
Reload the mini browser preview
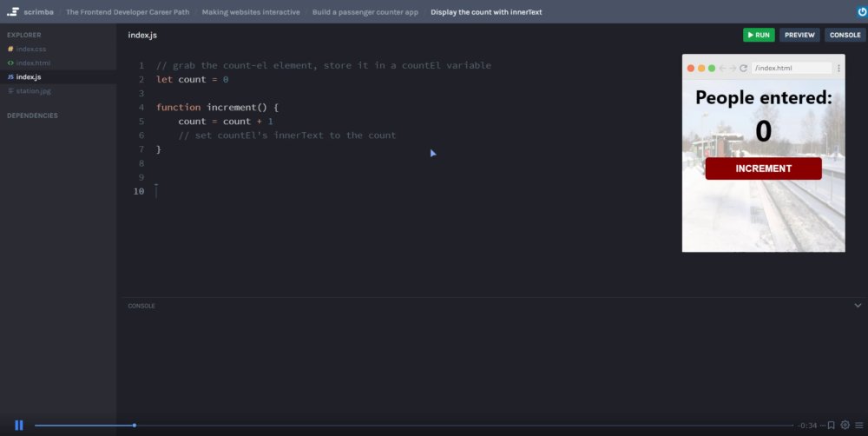coord(744,68)
